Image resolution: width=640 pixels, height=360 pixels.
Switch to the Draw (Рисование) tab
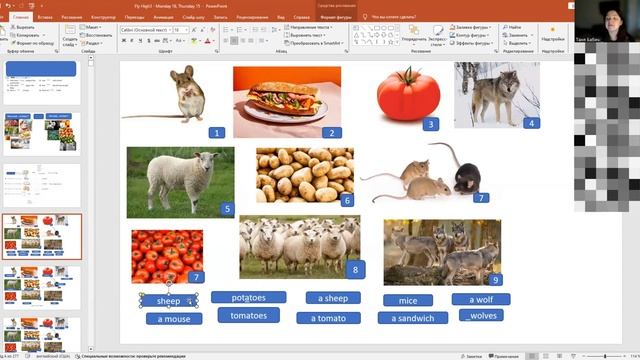(72, 17)
